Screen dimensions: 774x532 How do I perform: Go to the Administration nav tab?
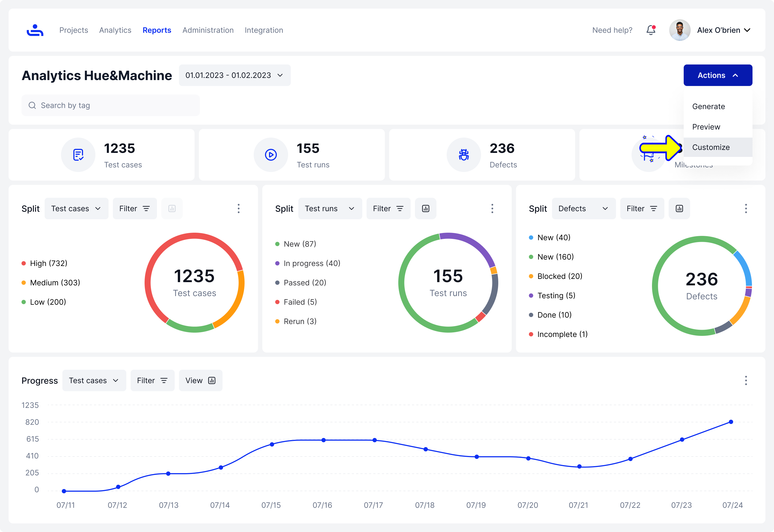(208, 30)
